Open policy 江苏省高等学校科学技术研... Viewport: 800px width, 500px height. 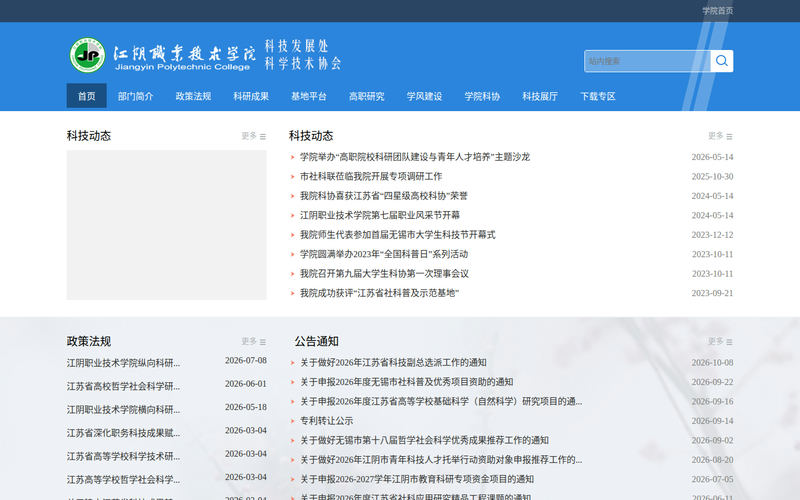pos(123,456)
